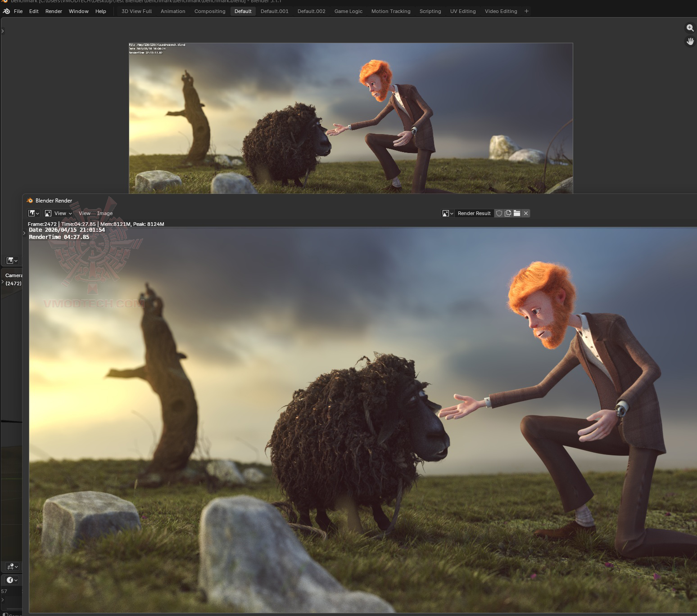
Task: Expand the arrow beside the Camera (2472) label
Action: coord(3,282)
